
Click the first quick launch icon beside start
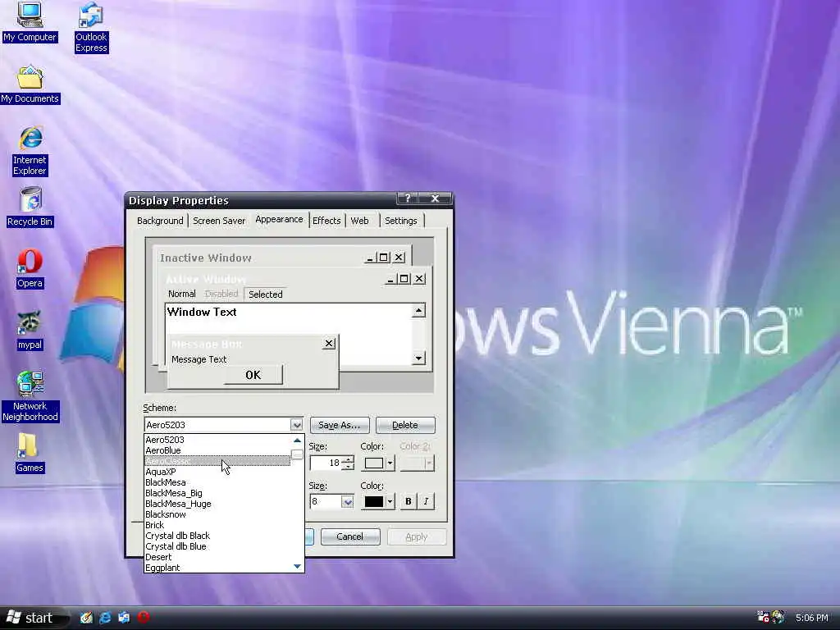point(86,618)
